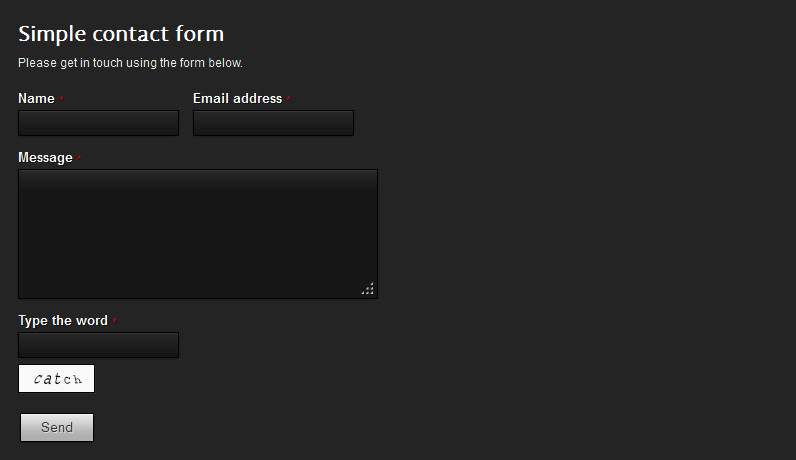Click the asterisk beside Type the word

click(114, 320)
